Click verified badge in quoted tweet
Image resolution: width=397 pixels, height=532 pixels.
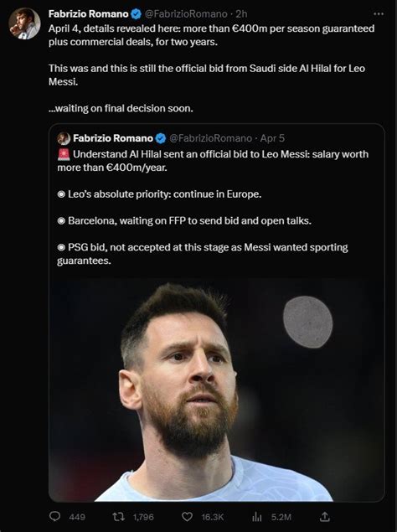(x=161, y=138)
